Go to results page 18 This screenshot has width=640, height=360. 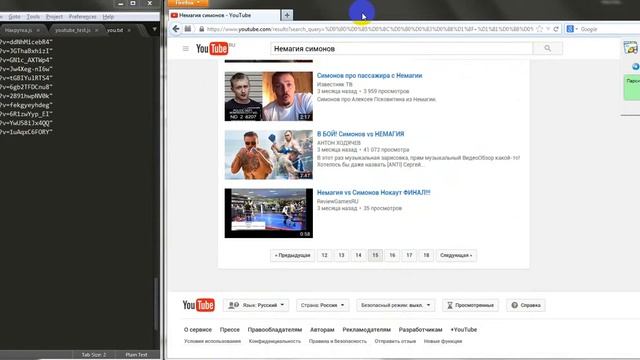coord(426,256)
